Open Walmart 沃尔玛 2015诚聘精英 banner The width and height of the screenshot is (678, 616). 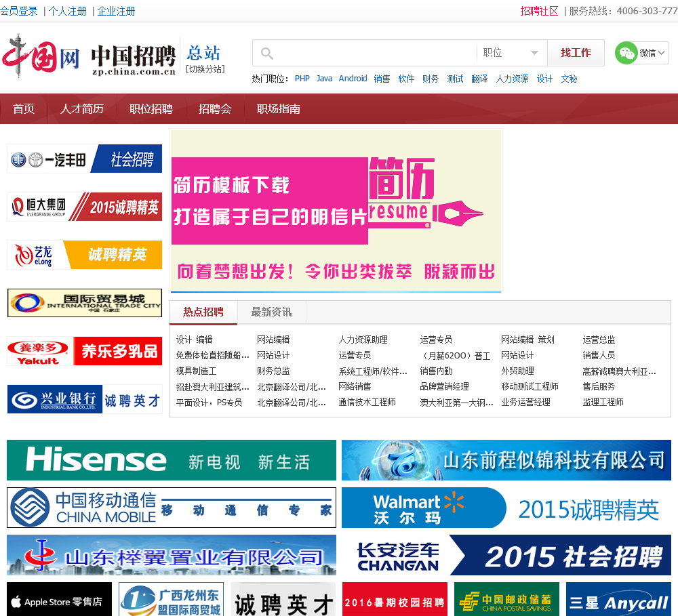click(x=506, y=508)
